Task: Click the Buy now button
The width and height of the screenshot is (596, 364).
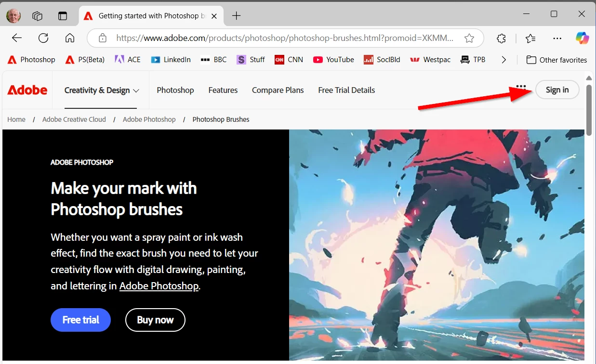Action: coord(155,320)
